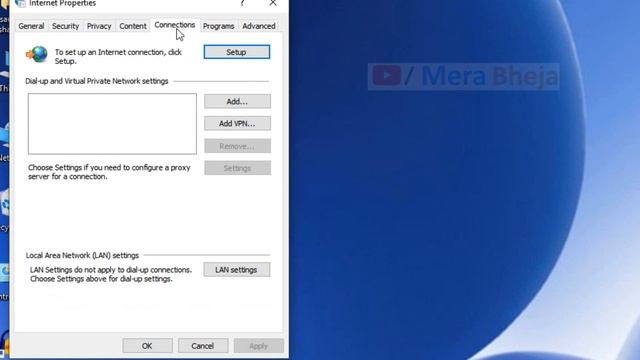Open the Programs tab

click(218, 26)
